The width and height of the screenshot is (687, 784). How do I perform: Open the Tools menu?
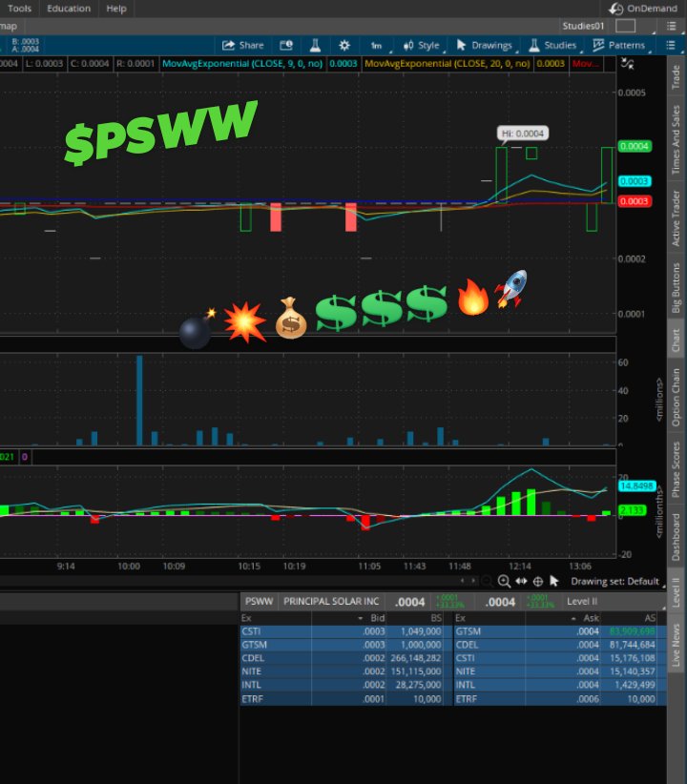[x=19, y=9]
